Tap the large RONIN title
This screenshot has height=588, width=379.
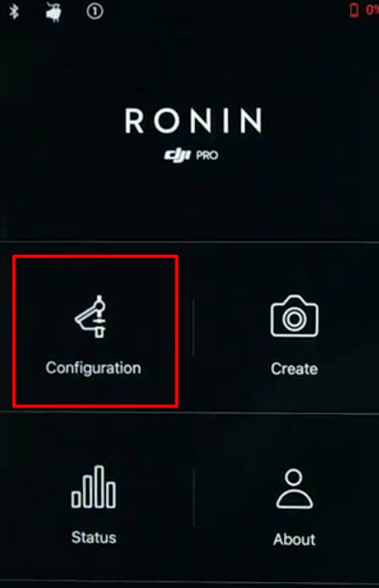click(x=193, y=121)
